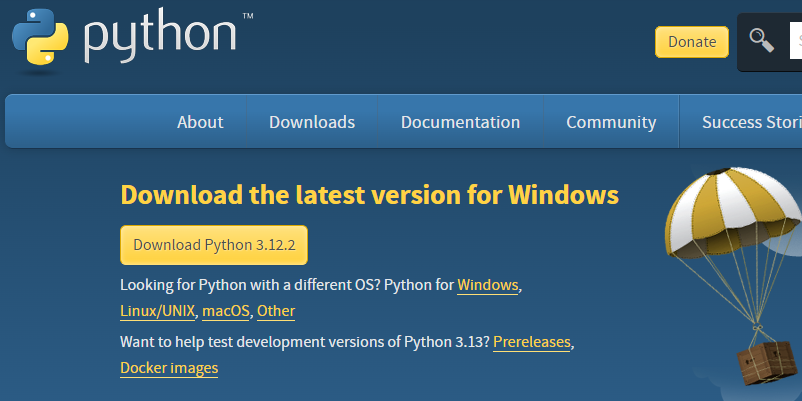
Task: Click the magnifying glass search icon
Action: pos(762,40)
